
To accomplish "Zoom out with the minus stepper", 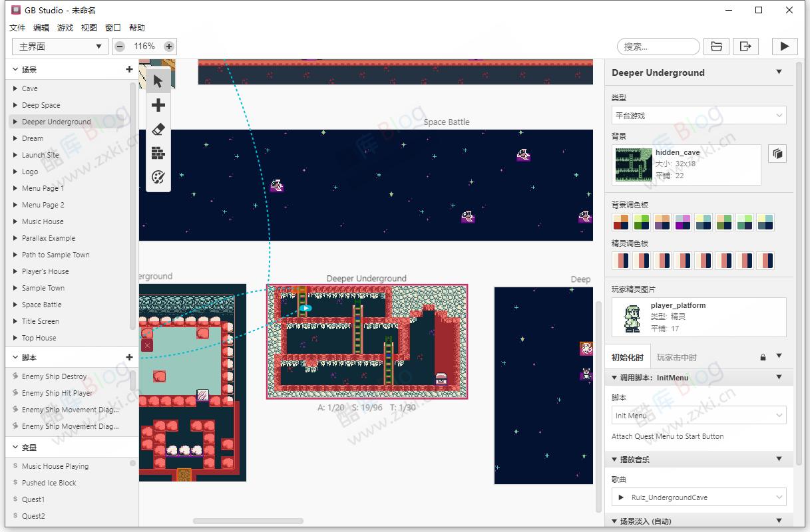I will pyautogui.click(x=120, y=47).
